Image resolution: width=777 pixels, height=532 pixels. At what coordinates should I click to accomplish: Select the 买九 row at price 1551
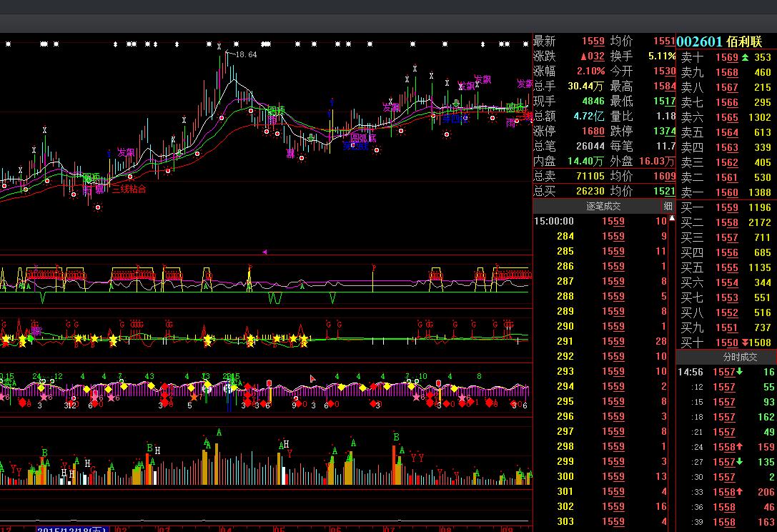coord(726,327)
